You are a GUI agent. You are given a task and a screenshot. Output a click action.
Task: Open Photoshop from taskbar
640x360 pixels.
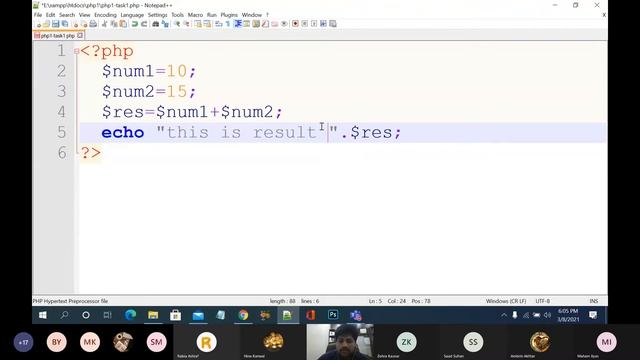click(x=333, y=315)
